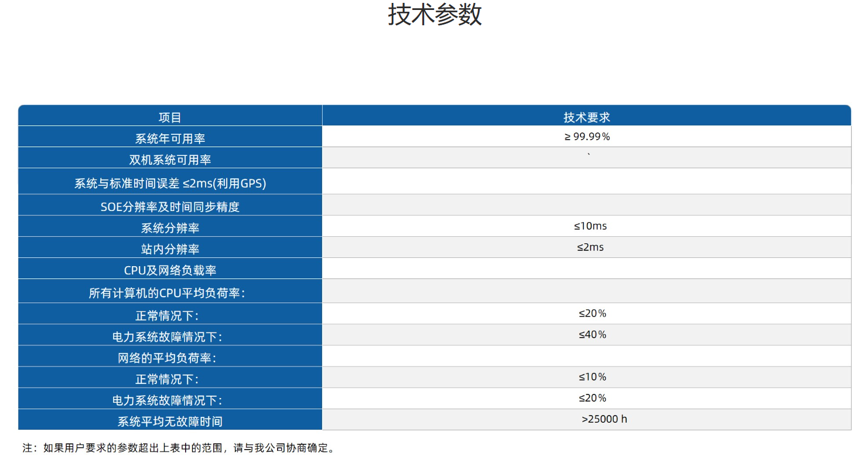Click the ≤20% value directly above >25000 h
Screen dimensions: 868x469
(592, 397)
